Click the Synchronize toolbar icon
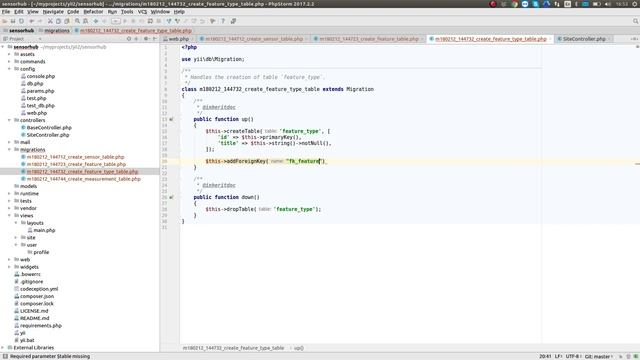This screenshot has width=640, height=360. (x=21, y=21)
